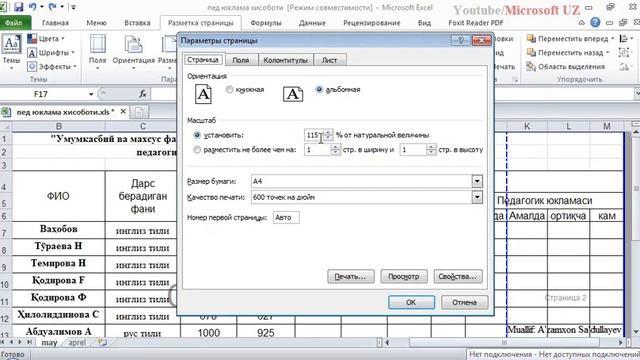This screenshot has width=640, height=360.
Task: Switch to Колонтитулы tab in dialog
Action: pos(285,60)
